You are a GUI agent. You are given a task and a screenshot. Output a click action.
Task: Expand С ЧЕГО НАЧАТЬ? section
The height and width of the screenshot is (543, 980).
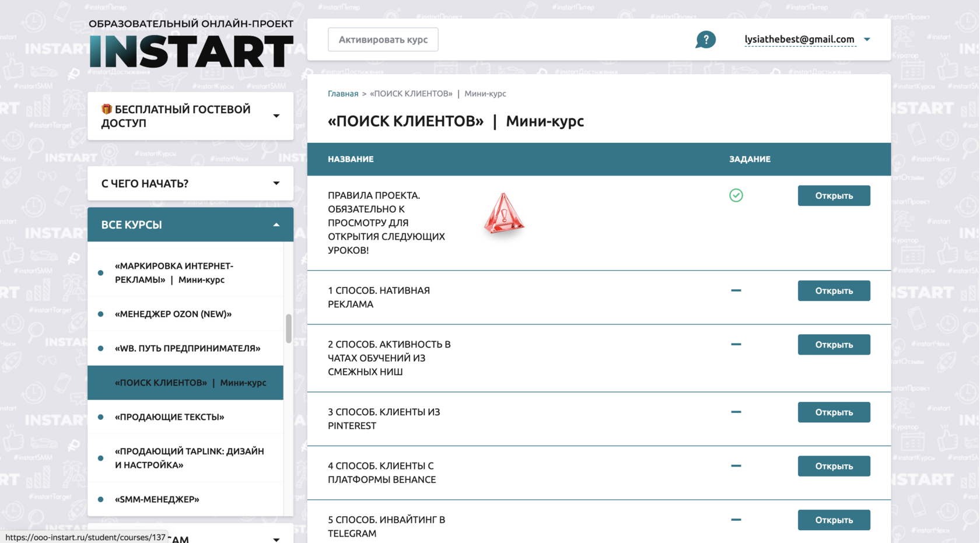click(x=191, y=184)
